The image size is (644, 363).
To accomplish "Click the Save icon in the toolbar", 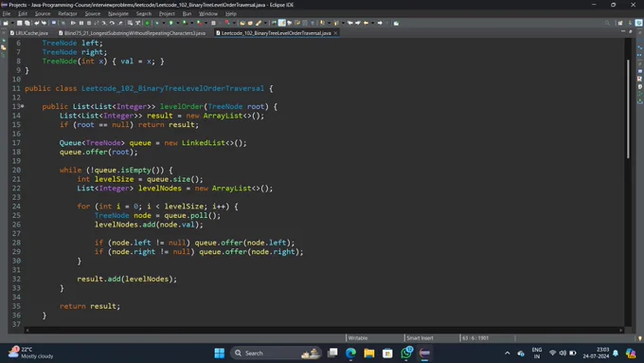I will point(19,23).
